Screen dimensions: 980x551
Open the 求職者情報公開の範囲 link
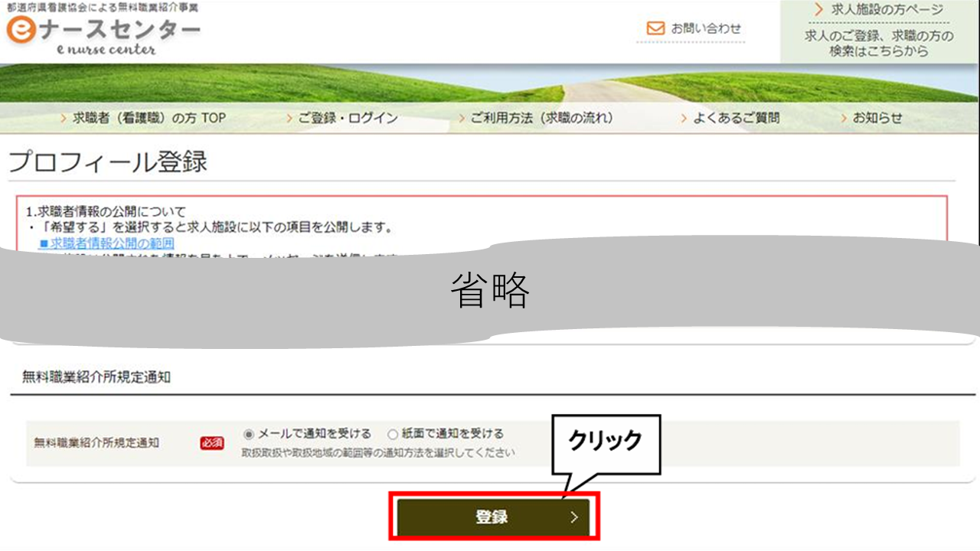[x=106, y=243]
